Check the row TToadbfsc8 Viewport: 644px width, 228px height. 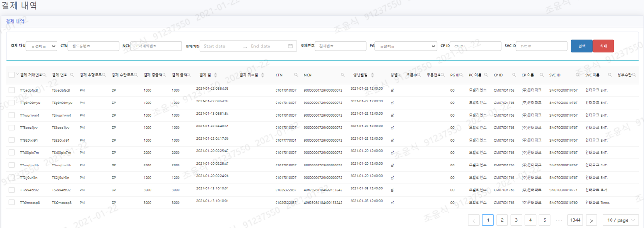12,90
